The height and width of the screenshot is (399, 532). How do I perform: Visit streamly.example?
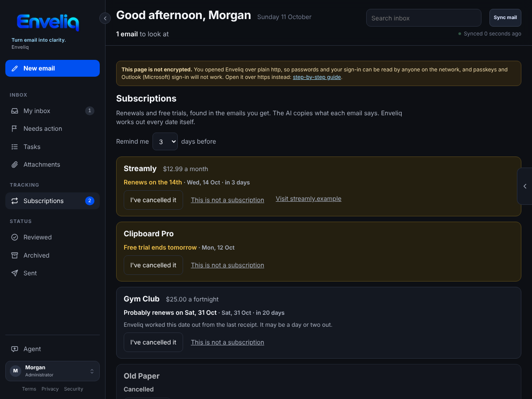point(309,199)
